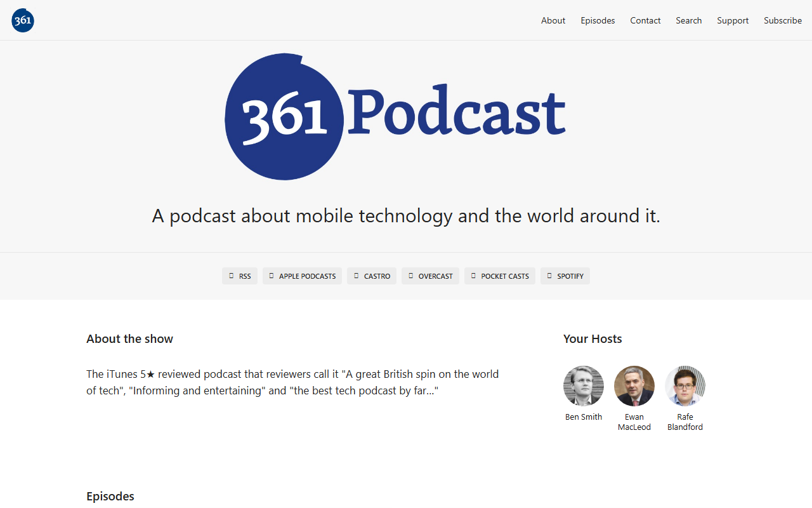This screenshot has height=508, width=812.
Task: Click the large 361 Podcast banner logo
Action: click(x=395, y=117)
